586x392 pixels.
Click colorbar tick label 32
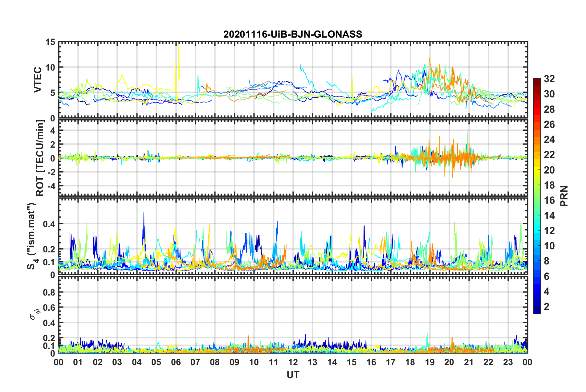pyautogui.click(x=549, y=79)
